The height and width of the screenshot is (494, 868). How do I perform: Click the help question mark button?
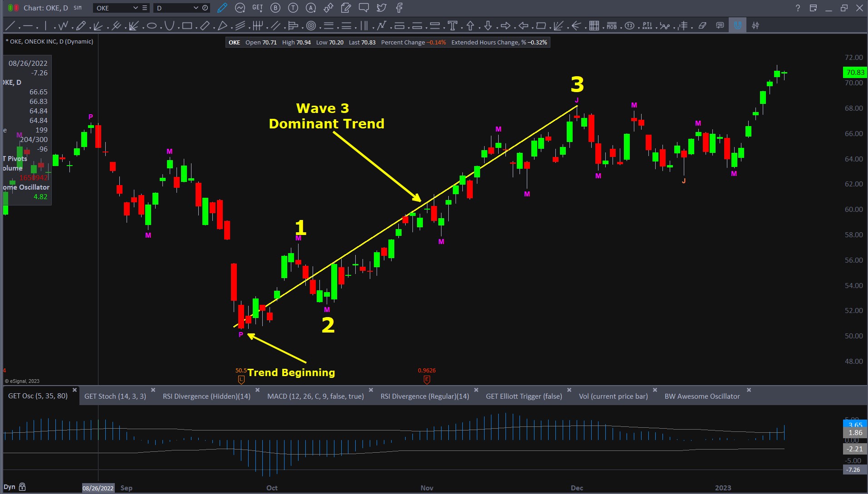coord(798,8)
